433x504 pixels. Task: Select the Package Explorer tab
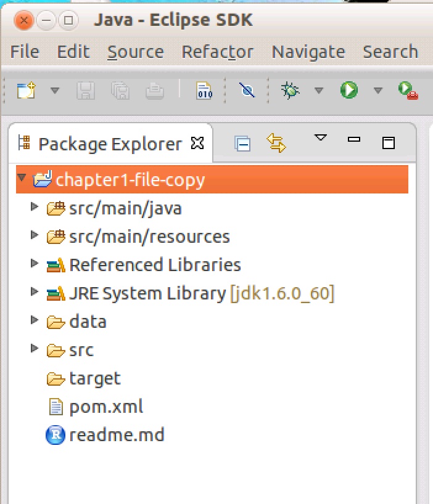click(110, 144)
